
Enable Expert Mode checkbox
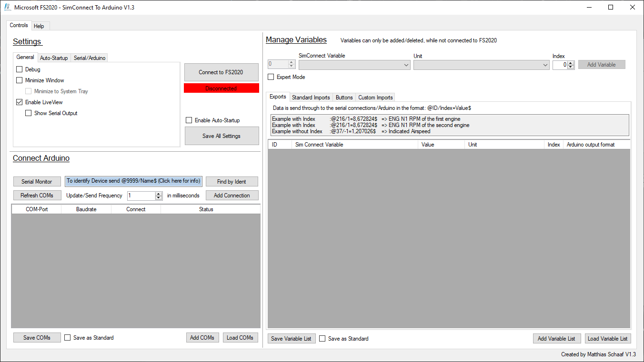pos(271,77)
